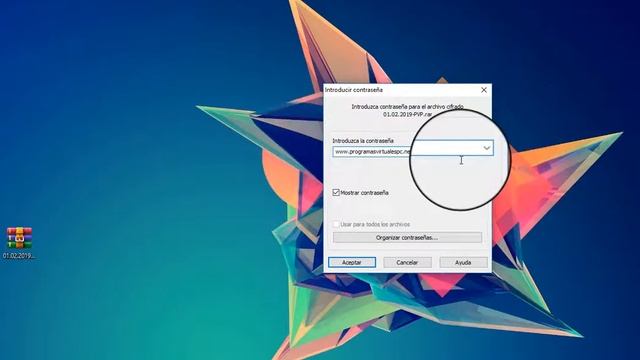This screenshot has height=360, width=640.
Task: Open Organizar contraseñas dialog
Action: pyautogui.click(x=407, y=238)
